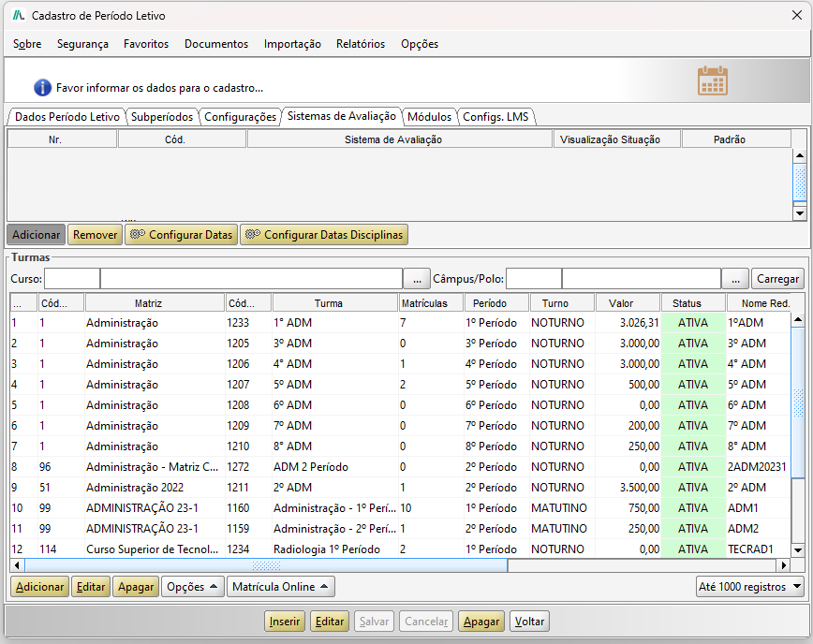Viewport: 813px width, 644px height.
Task: Open the Opções menu in the menu bar
Action: pyautogui.click(x=420, y=44)
